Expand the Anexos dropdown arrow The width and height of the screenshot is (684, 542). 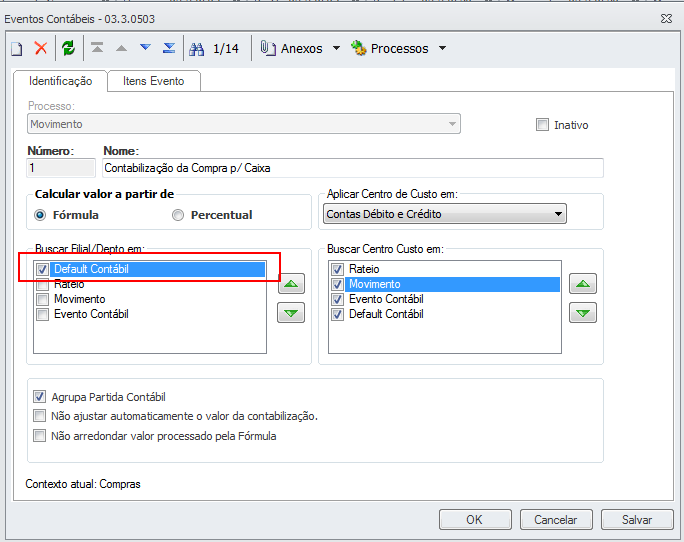336,48
